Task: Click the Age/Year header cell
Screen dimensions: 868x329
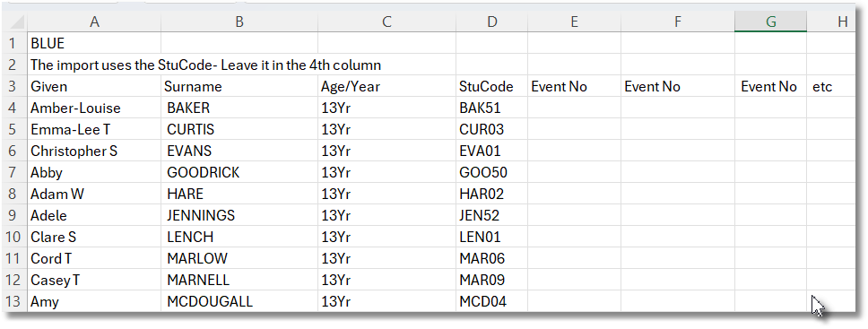Action: tap(387, 86)
